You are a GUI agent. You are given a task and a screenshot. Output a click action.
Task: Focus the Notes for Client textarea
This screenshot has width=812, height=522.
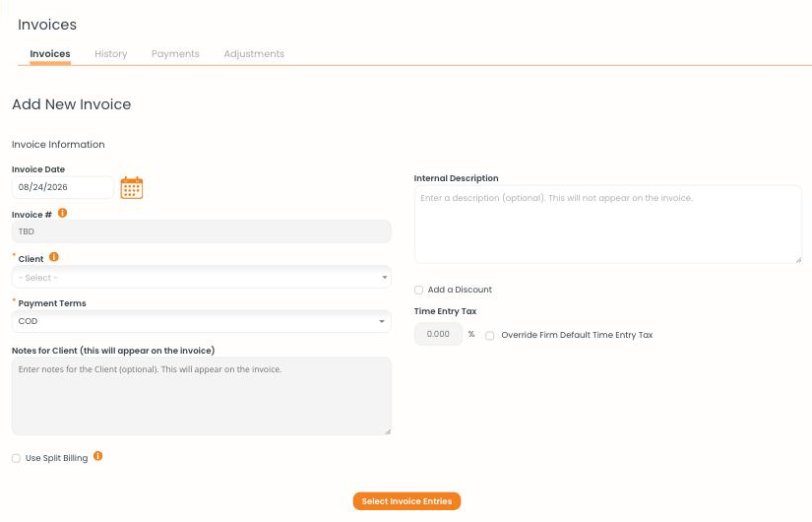point(202,396)
